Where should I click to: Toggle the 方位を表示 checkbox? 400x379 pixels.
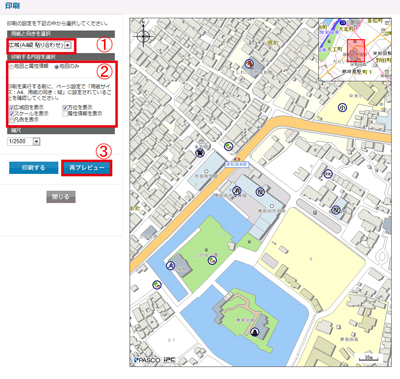pos(65,108)
